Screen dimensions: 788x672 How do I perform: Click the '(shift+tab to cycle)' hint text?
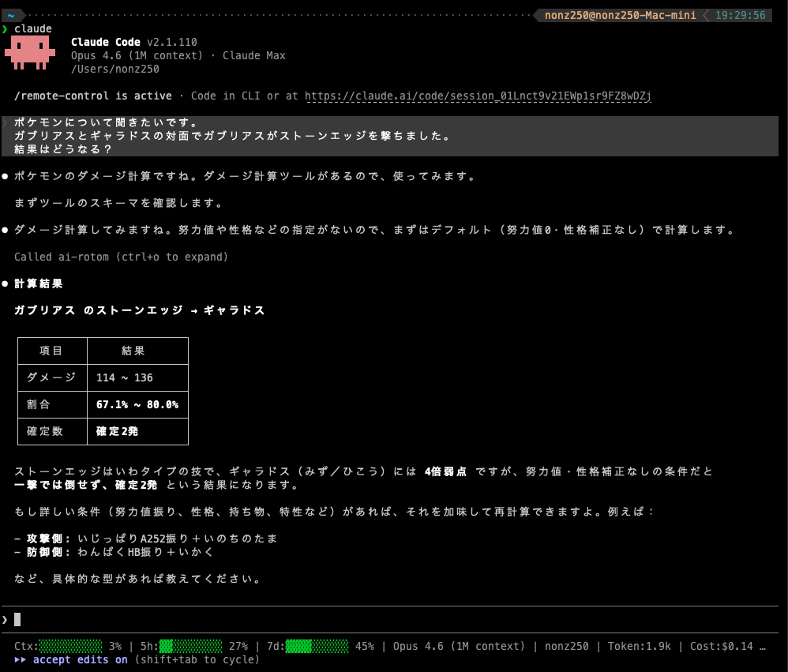[197, 659]
